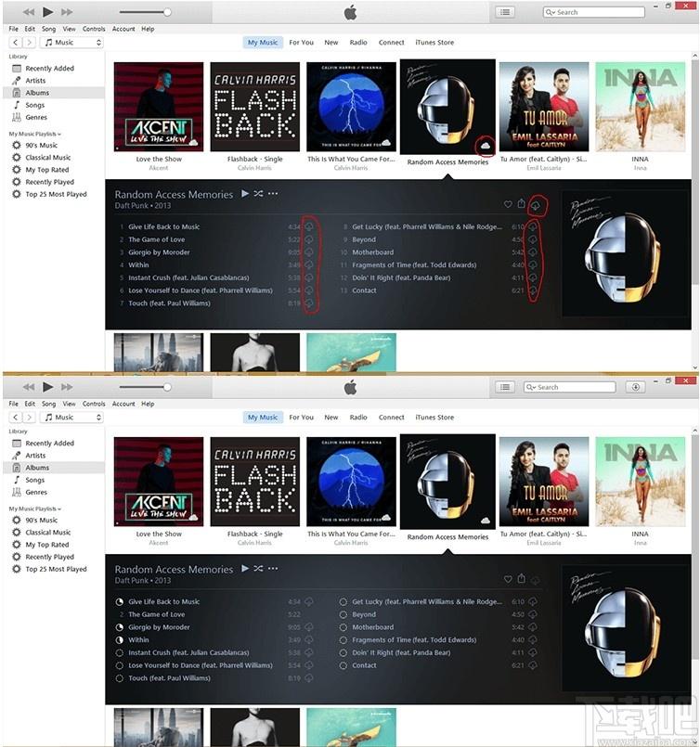Switch to For You tab in upper window
This screenshot has height=747, width=700.
[x=301, y=43]
